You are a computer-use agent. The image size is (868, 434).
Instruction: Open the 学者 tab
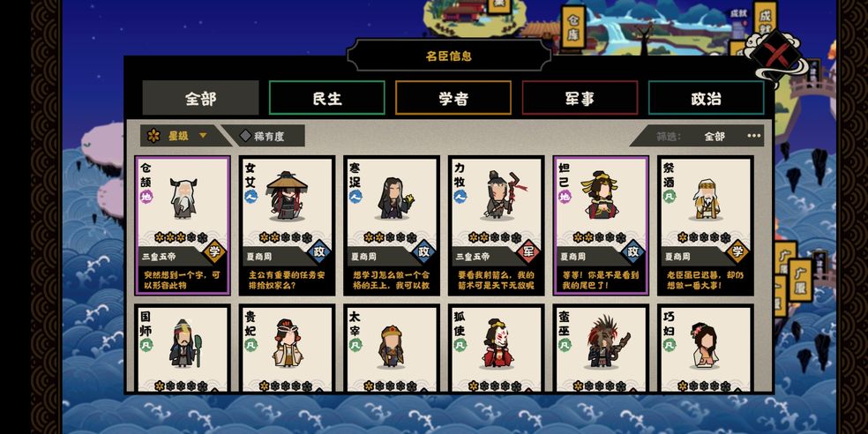coord(453,98)
